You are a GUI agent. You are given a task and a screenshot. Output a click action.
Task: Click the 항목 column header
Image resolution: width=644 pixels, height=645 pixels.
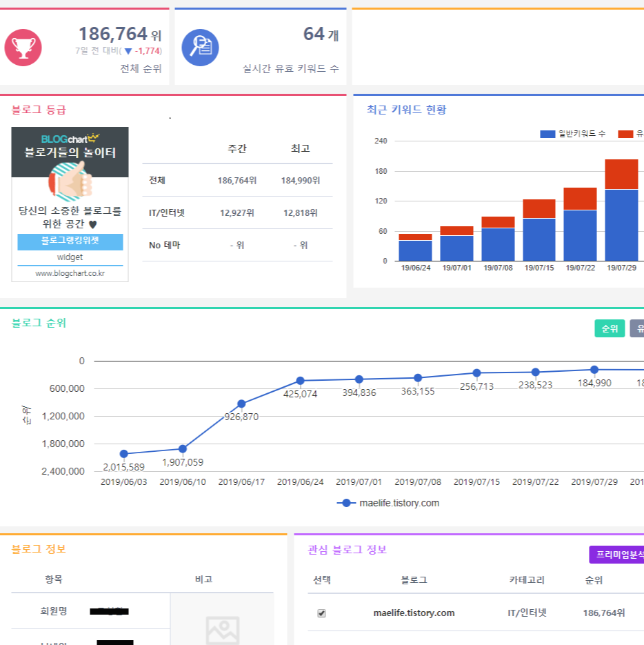54,579
